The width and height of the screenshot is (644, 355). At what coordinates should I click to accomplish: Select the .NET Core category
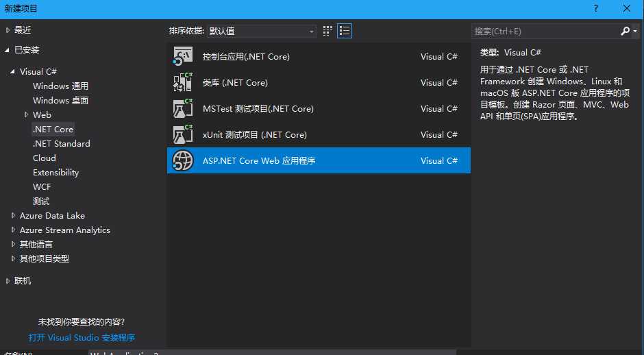[53, 129]
